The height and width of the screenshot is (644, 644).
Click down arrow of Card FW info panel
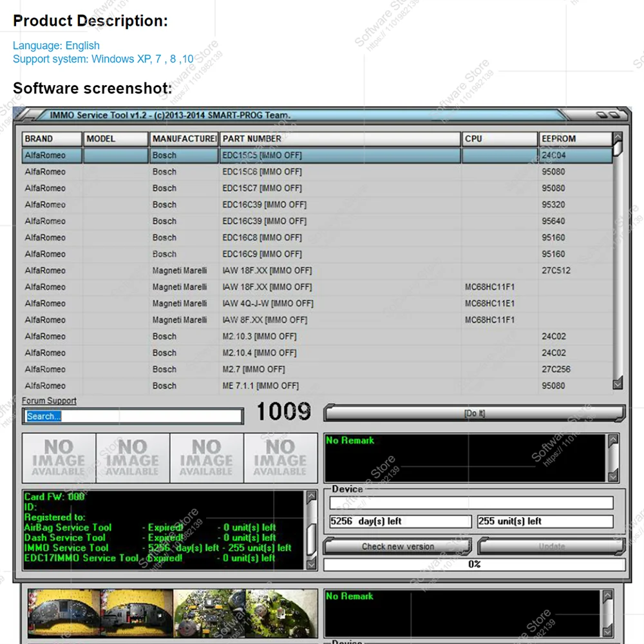point(311,563)
